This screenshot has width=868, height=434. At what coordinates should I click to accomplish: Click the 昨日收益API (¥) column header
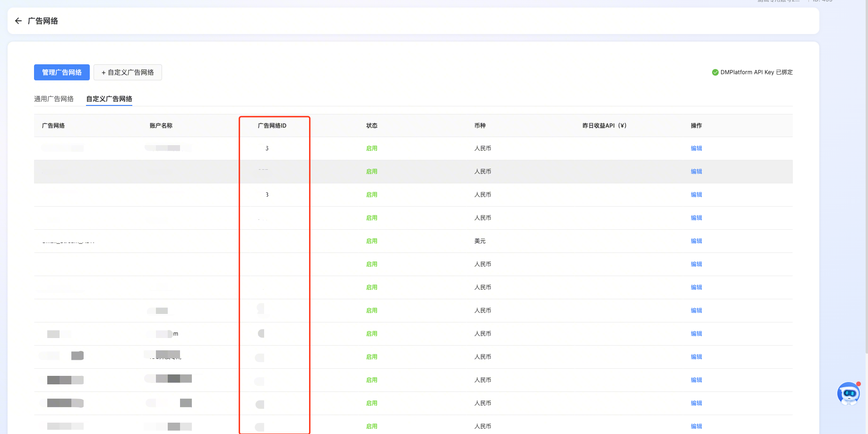(x=604, y=126)
